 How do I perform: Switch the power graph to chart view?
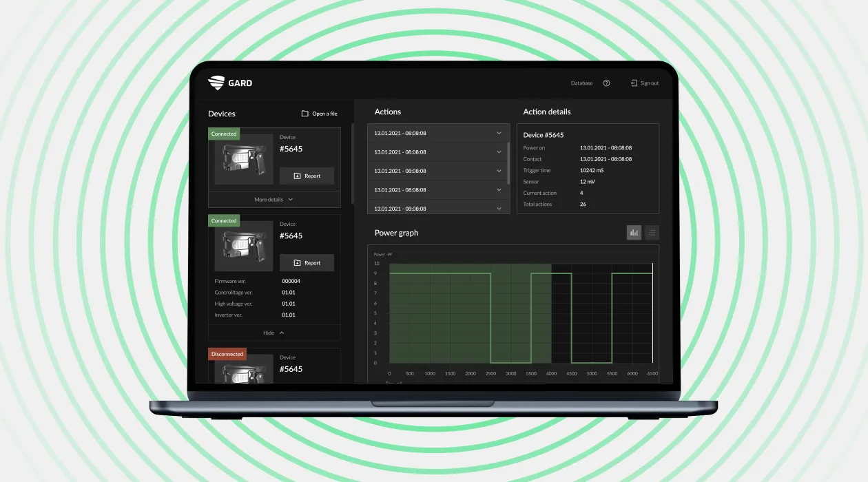point(634,233)
